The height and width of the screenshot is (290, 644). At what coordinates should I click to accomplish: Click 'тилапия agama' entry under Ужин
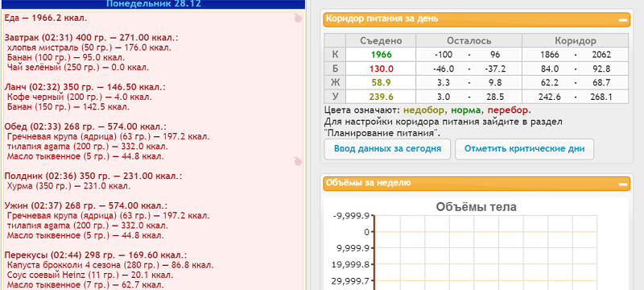88,226
